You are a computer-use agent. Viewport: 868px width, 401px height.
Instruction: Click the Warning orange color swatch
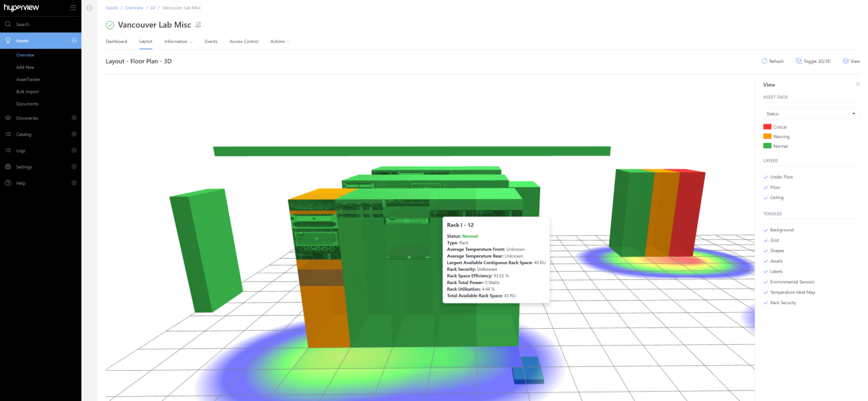point(767,136)
